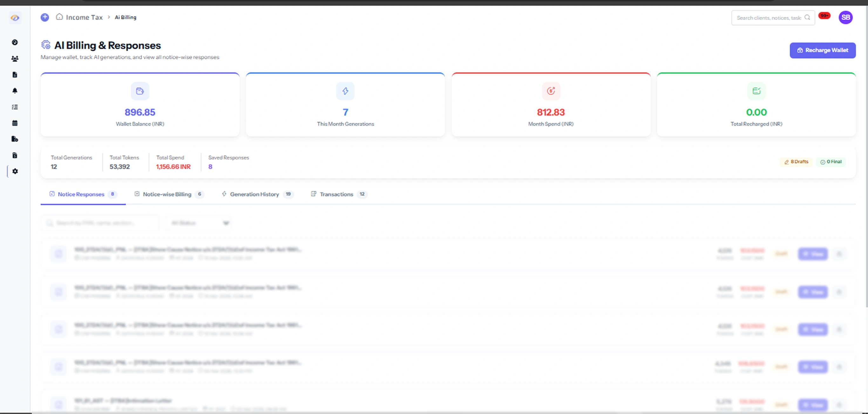868x414 pixels.
Task: Open the SB user avatar menu
Action: click(x=845, y=17)
